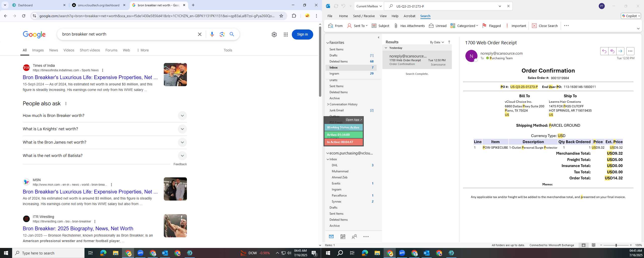Open the MSN result thumbnail image
644x258 pixels.
coord(175,189)
